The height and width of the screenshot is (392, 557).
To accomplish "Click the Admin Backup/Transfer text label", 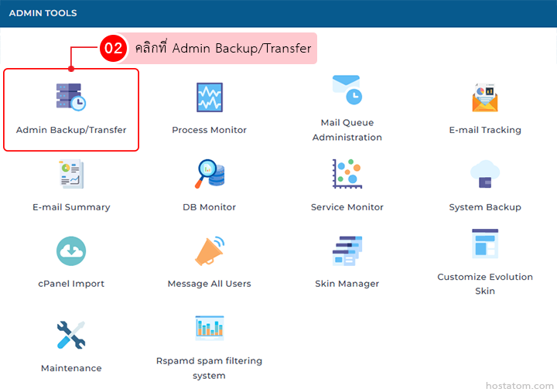I will coord(71,130).
